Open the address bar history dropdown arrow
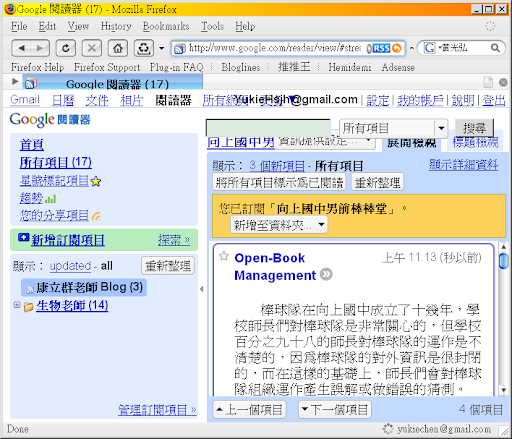Screen dimensions: 512x439 pyautogui.click(x=412, y=48)
